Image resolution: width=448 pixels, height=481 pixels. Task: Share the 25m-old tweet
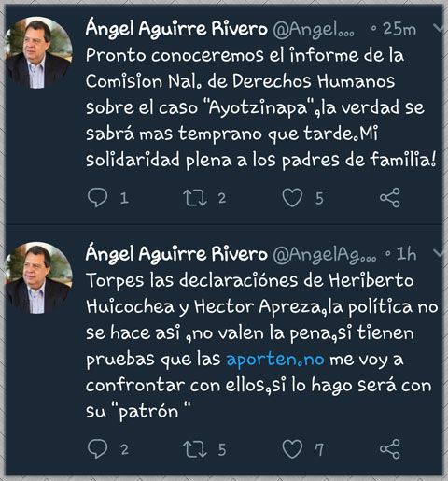[x=390, y=197]
